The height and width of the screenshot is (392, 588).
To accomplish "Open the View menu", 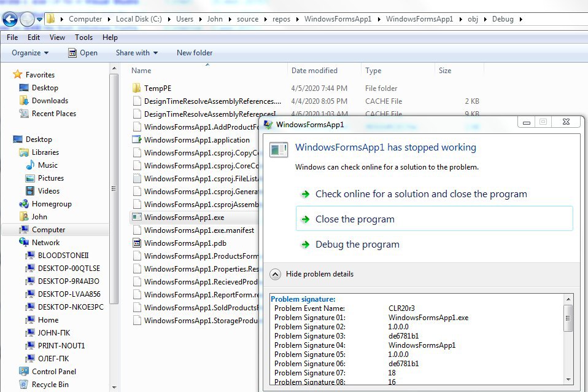I will (57, 37).
